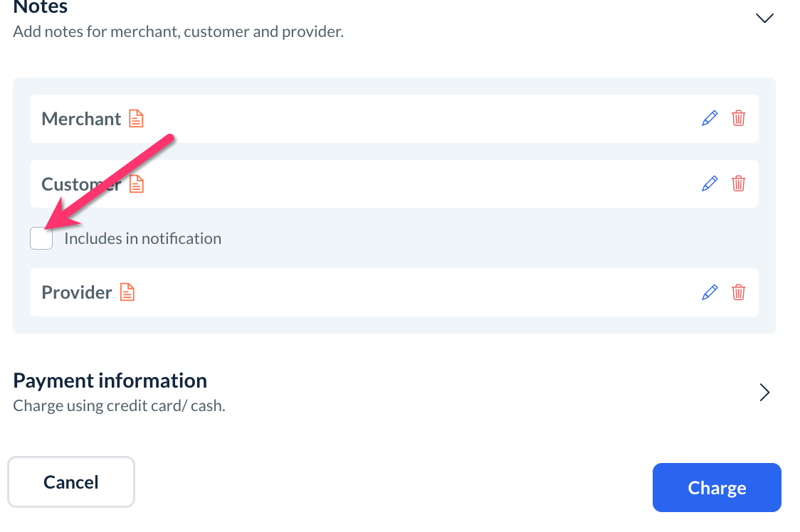Expand the Payment information chevron
This screenshot has width=800, height=532.
click(764, 393)
